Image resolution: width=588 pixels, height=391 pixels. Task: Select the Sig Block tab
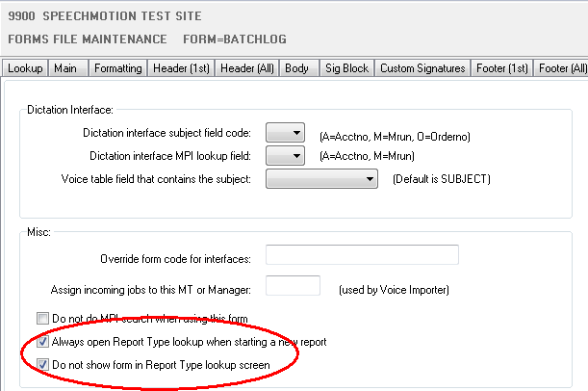[x=344, y=68]
